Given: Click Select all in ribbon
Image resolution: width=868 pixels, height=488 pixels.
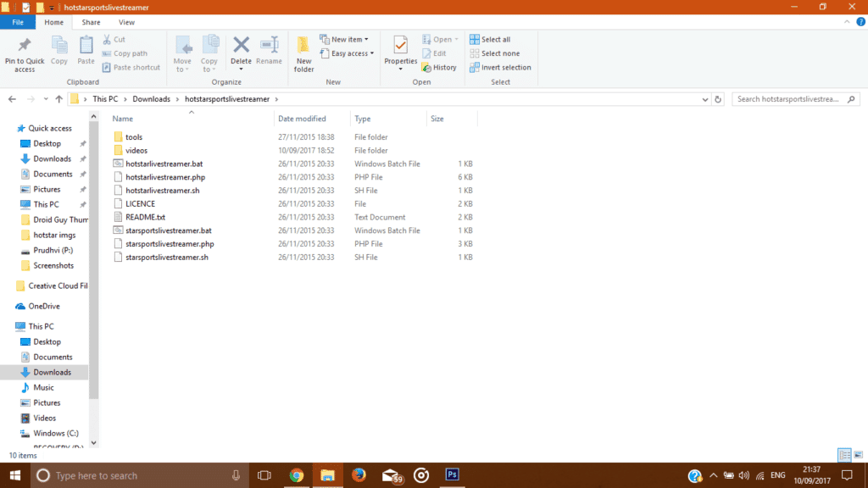Looking at the screenshot, I should click(490, 39).
